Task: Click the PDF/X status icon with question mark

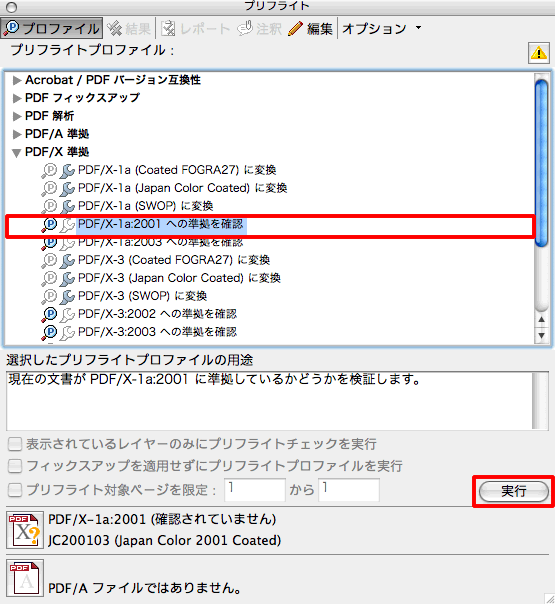Action: [25, 530]
